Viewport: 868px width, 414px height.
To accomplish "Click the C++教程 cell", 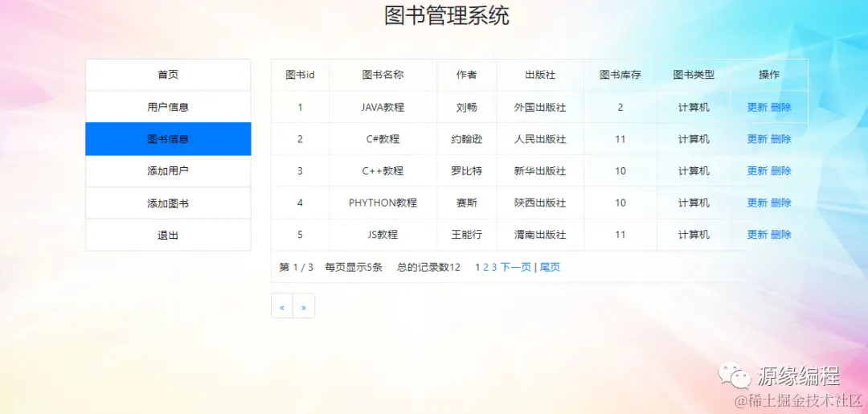I will point(383,171).
